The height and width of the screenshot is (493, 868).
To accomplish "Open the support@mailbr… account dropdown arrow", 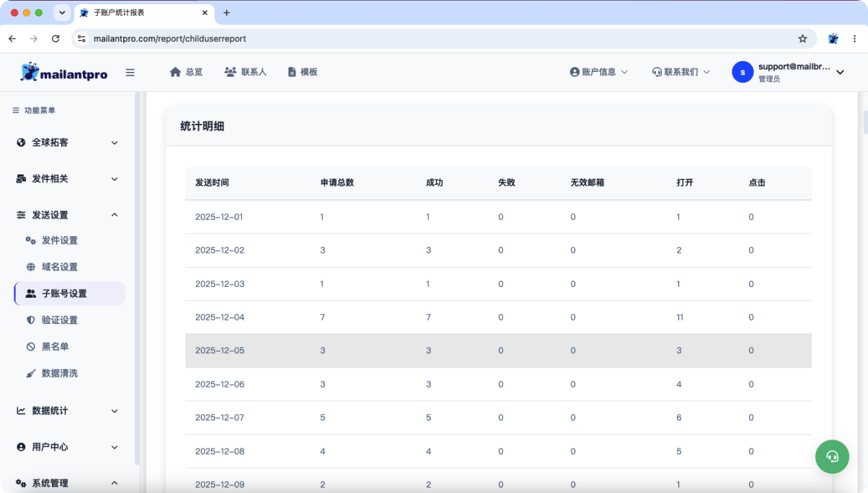I will 841,72.
